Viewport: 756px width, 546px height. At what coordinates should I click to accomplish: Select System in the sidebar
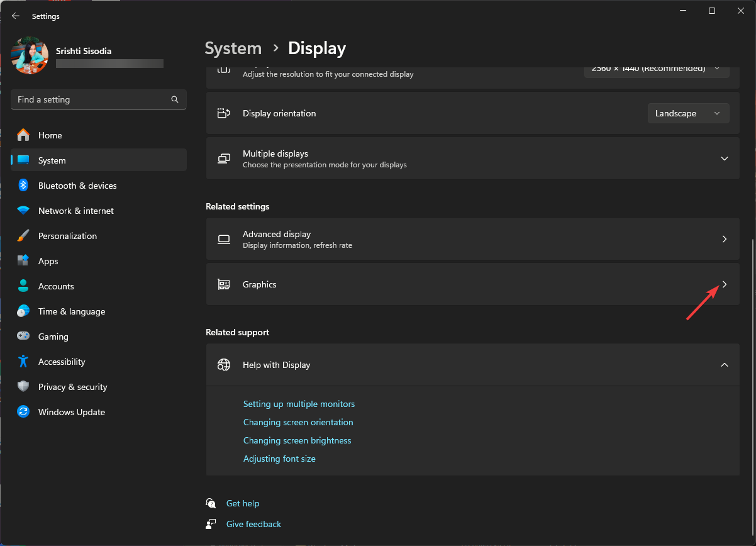99,160
